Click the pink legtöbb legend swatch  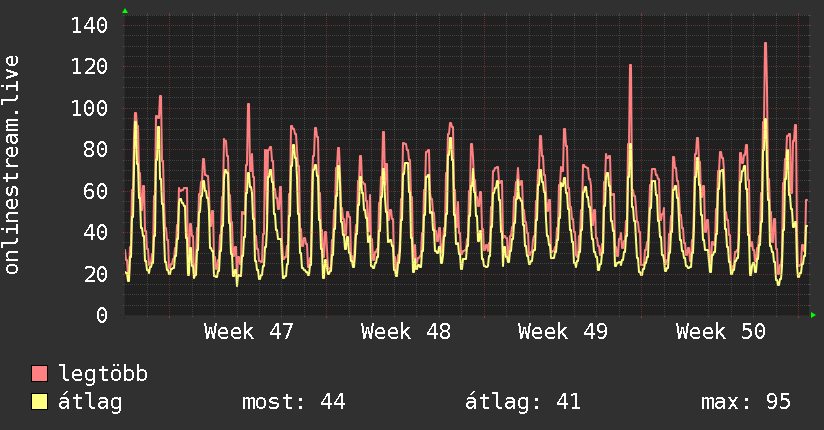[39, 373]
